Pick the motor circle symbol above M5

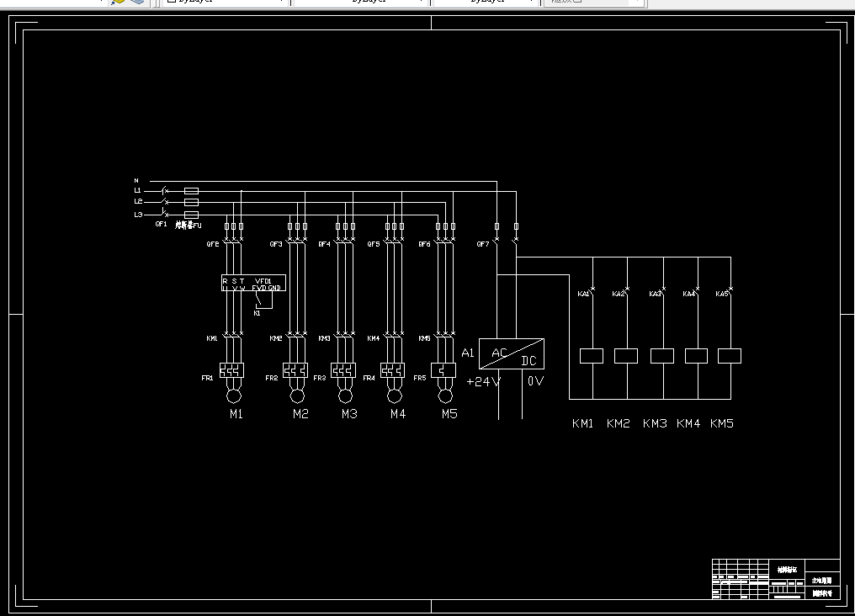(x=445, y=396)
